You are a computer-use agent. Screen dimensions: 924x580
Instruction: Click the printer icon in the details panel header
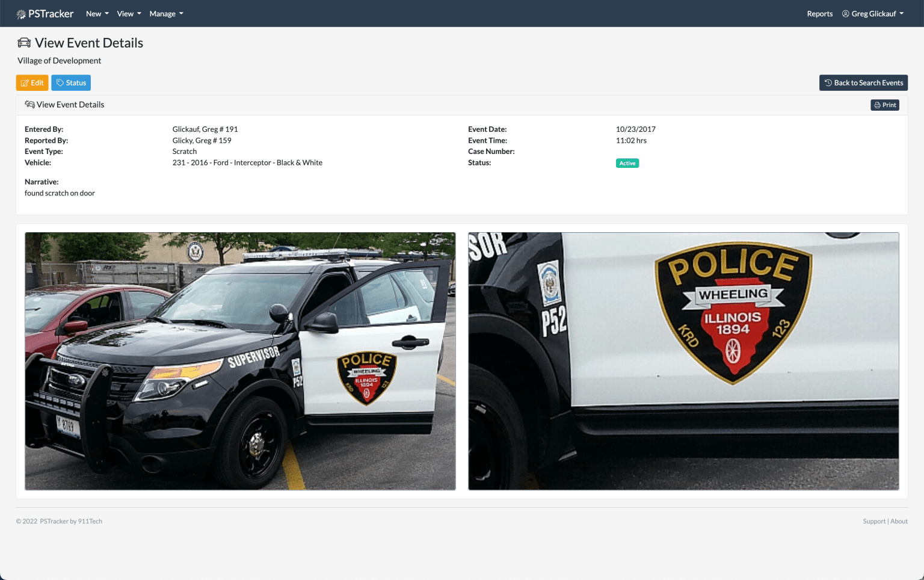[x=877, y=105]
